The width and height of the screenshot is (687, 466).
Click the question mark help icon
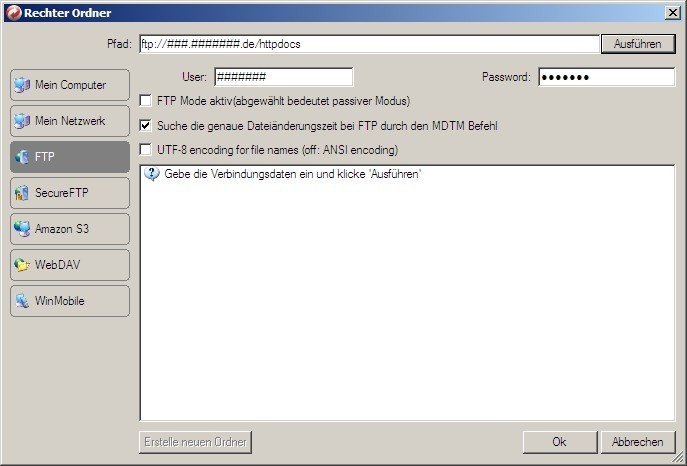(x=152, y=174)
